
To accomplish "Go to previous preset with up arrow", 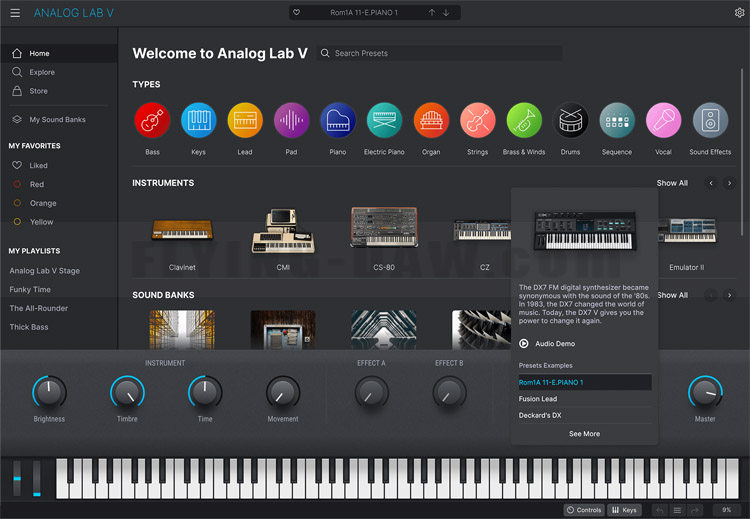I will [431, 12].
